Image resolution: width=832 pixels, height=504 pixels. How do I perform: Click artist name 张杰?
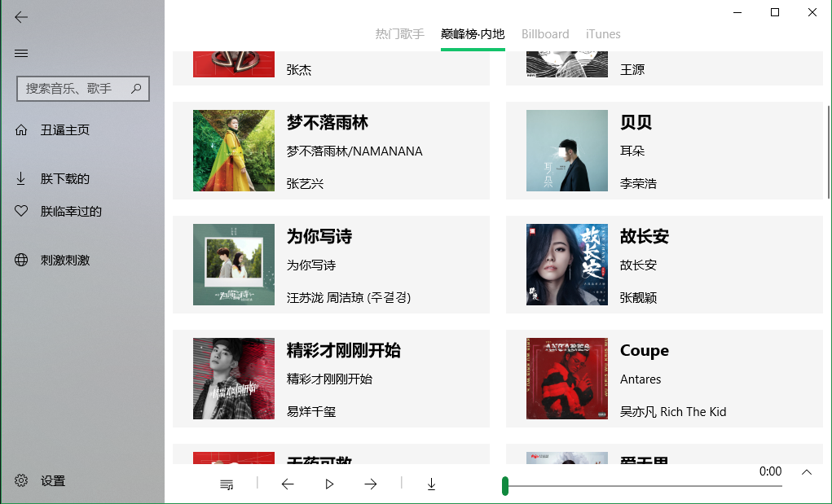pos(299,70)
